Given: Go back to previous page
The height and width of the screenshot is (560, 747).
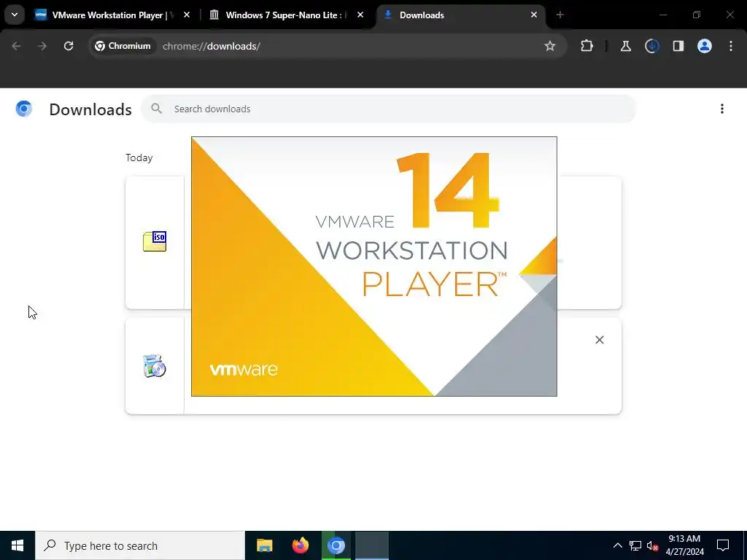Looking at the screenshot, I should pos(16,46).
